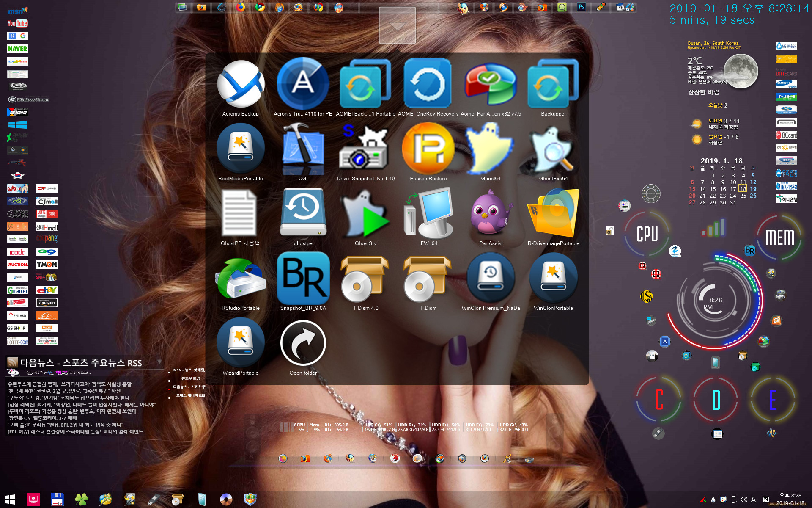The width and height of the screenshot is (812, 508).
Task: Open the GhostPE usage document
Action: click(x=239, y=213)
